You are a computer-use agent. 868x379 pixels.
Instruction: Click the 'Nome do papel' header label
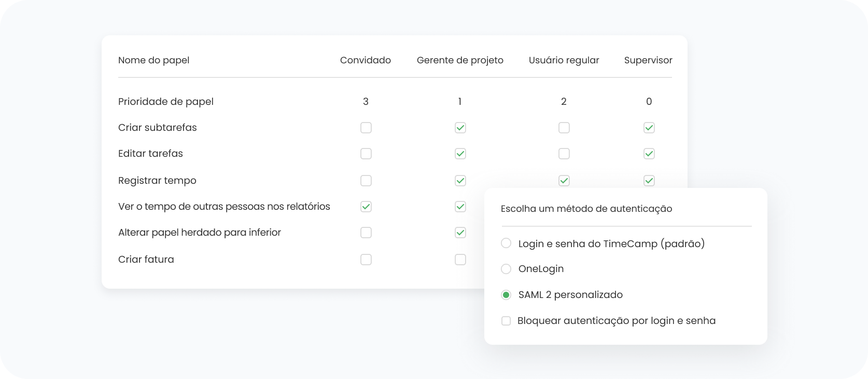153,60
